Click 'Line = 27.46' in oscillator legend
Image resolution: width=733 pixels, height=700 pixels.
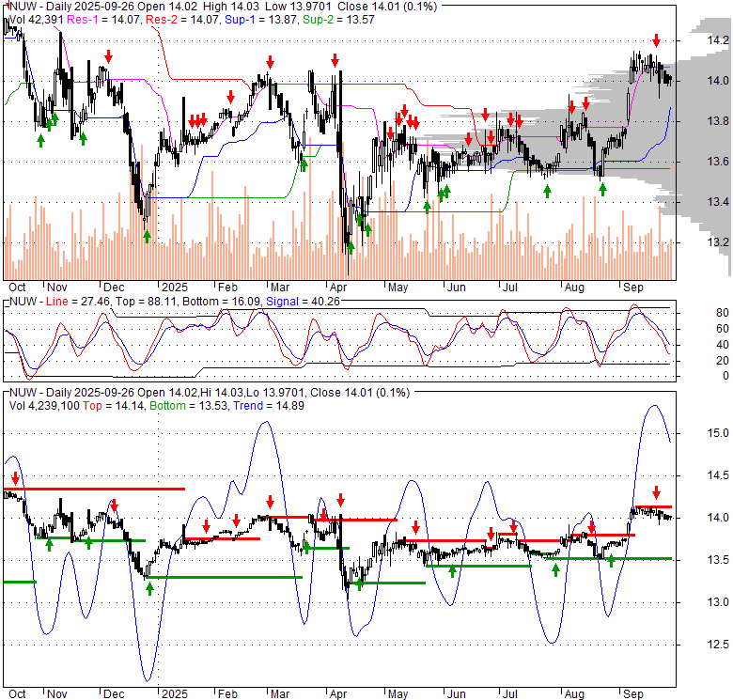pyautogui.click(x=78, y=302)
